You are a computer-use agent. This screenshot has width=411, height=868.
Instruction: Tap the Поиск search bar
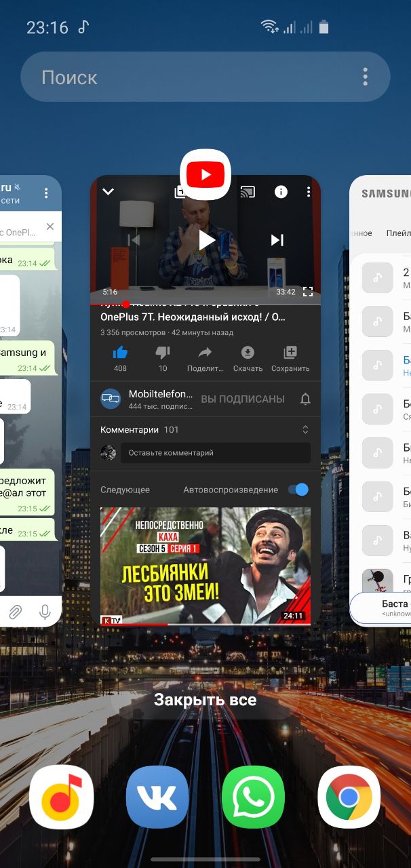206,77
